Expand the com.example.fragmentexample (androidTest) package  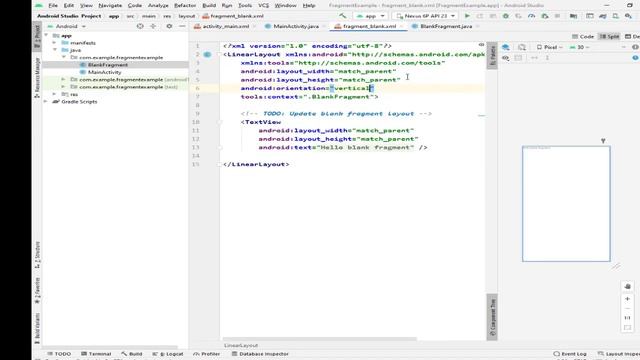(64, 79)
